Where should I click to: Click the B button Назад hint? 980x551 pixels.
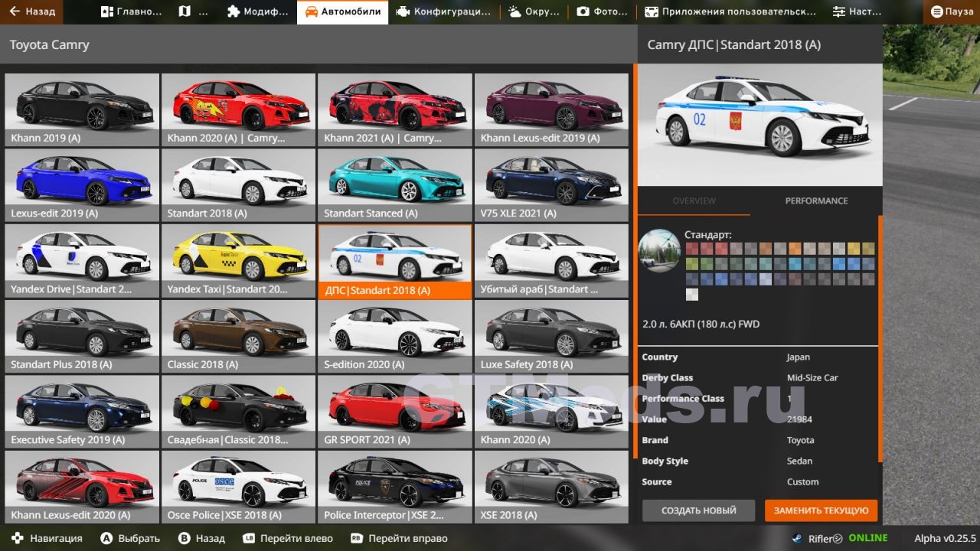(x=201, y=538)
